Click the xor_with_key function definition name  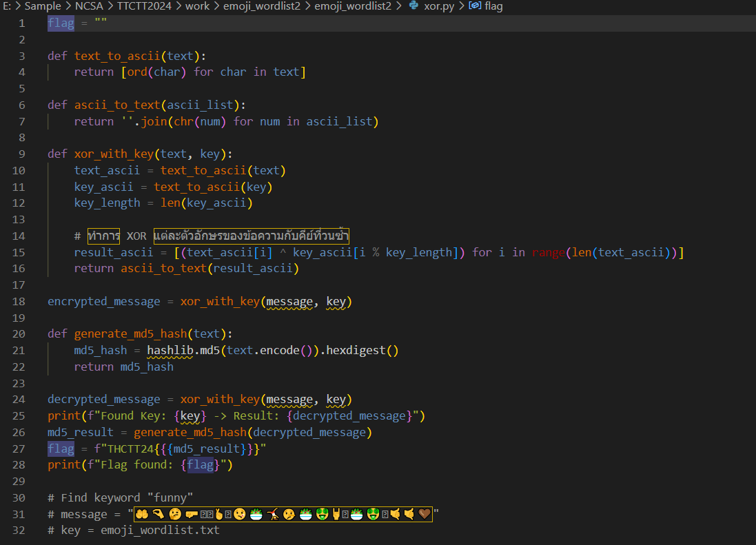point(114,154)
